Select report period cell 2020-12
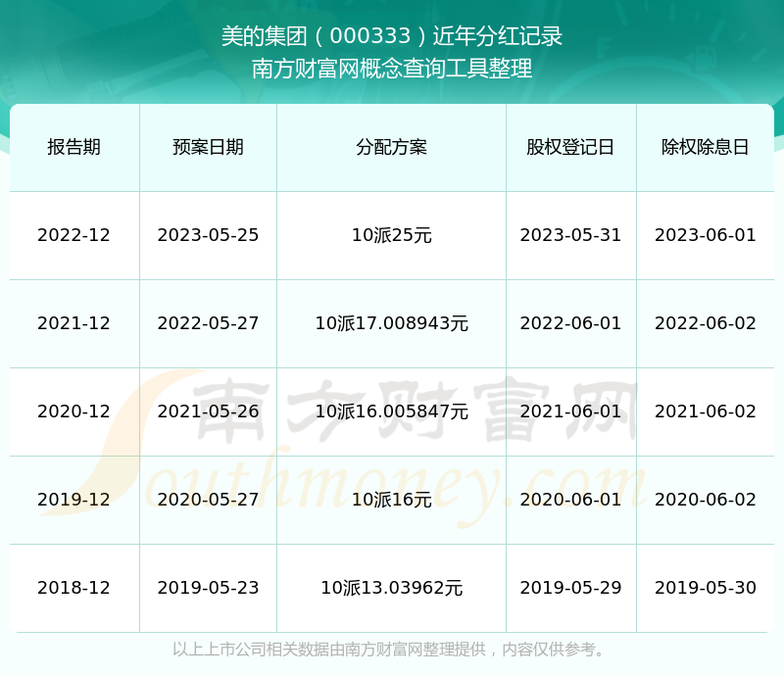Screen dimensions: 784x676 tap(74, 411)
